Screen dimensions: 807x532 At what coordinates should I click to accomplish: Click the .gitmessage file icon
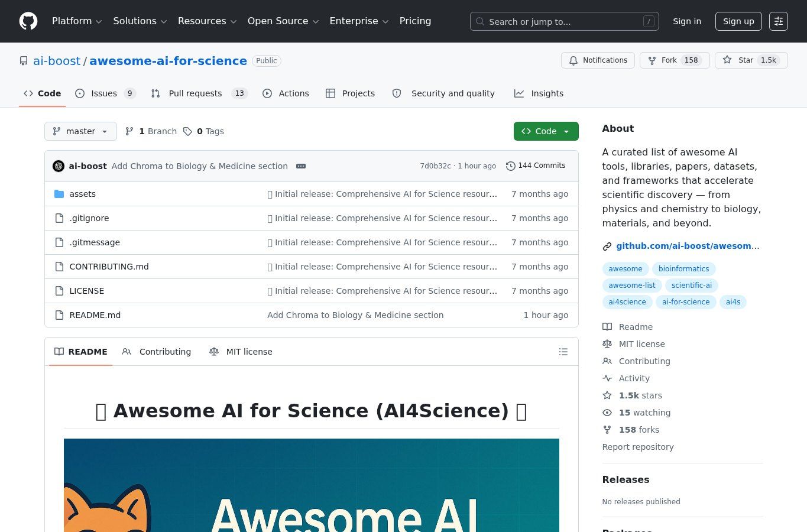59,242
